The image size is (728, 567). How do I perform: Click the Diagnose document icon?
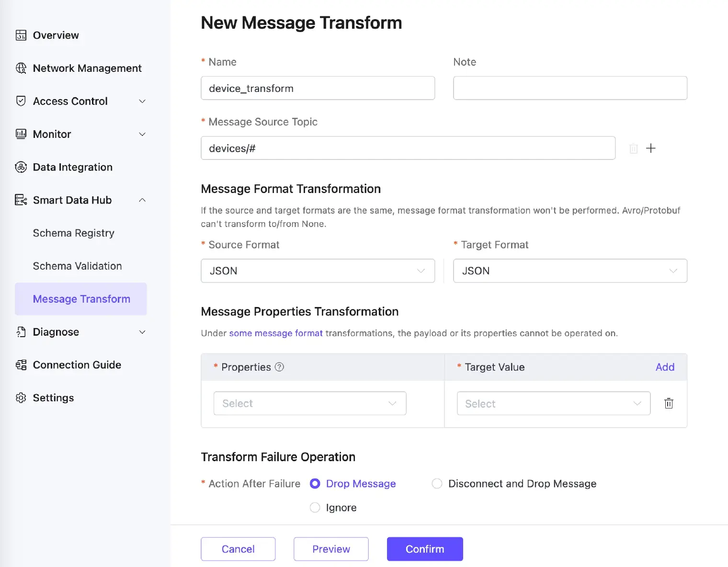pos(21,332)
